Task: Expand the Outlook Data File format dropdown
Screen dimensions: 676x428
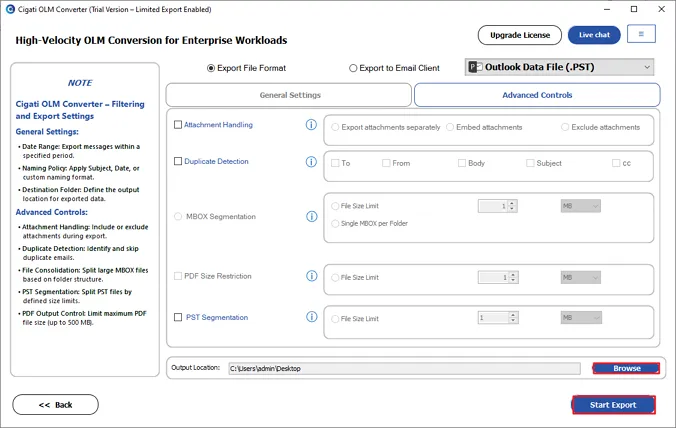Action: [x=559, y=67]
